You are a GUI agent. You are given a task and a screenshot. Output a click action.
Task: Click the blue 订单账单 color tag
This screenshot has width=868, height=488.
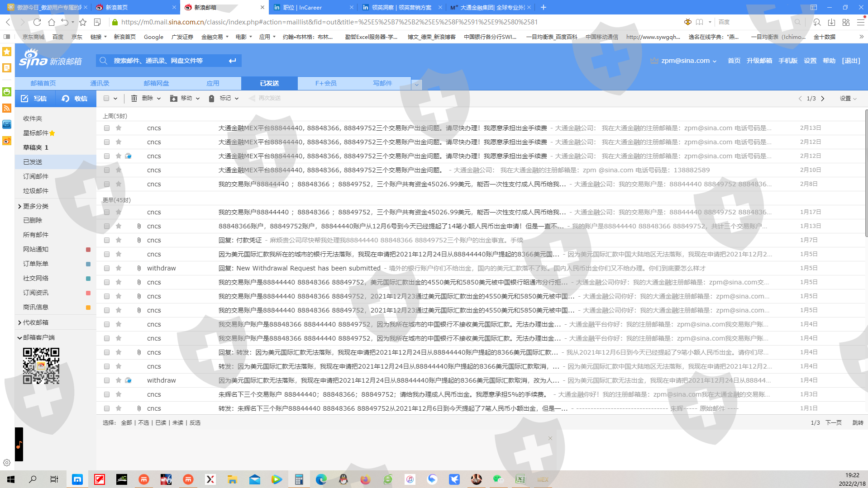(88, 264)
